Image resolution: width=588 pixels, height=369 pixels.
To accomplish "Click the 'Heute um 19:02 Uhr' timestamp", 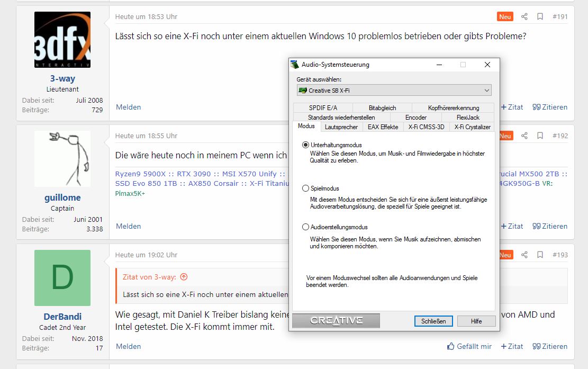I will pyautogui.click(x=146, y=255).
